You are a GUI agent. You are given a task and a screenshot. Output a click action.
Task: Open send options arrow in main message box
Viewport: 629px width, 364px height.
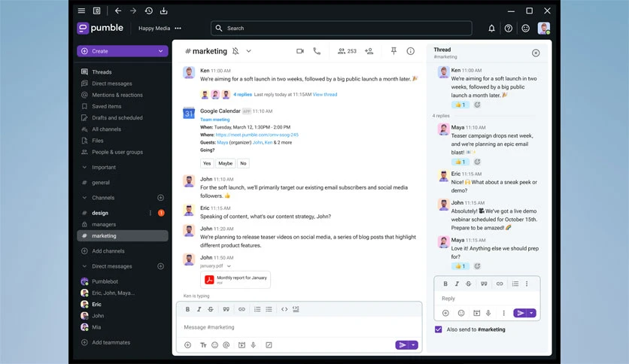coord(413,345)
